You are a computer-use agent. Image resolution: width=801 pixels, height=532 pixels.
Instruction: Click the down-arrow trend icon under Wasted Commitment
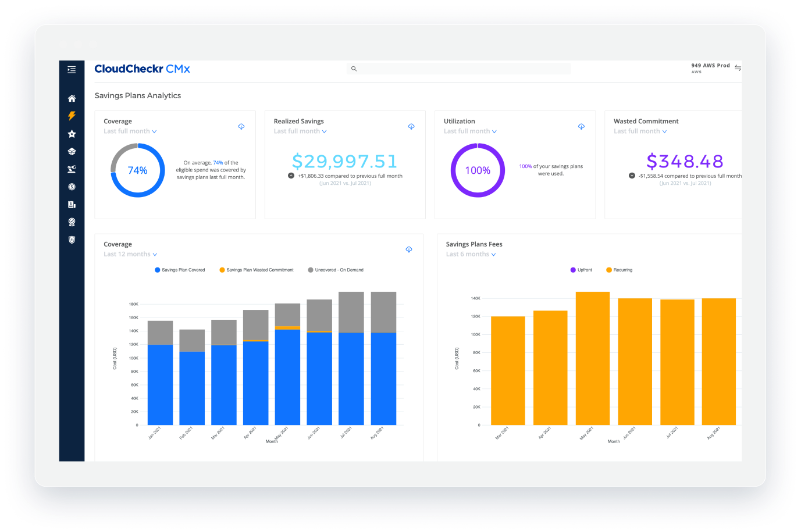tap(632, 176)
